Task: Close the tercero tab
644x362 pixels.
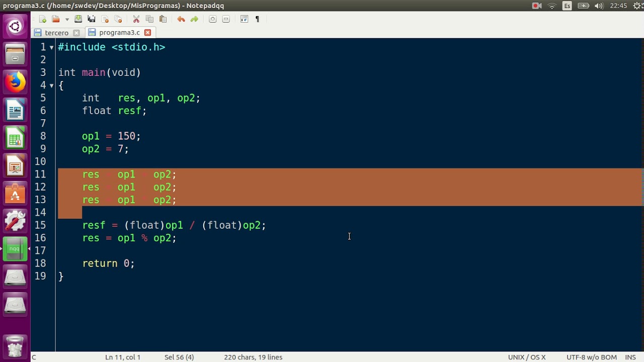Action: [x=76, y=33]
